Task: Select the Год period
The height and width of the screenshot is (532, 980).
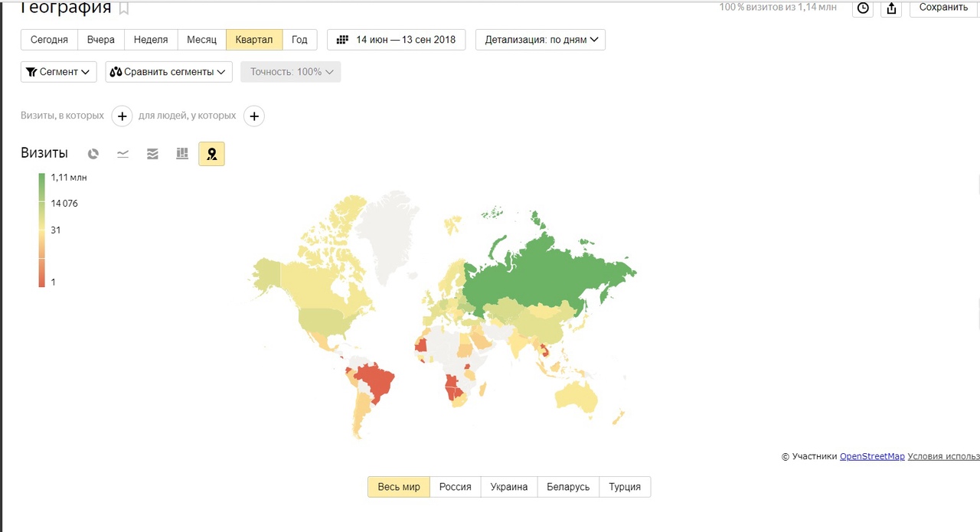Action: pyautogui.click(x=299, y=40)
